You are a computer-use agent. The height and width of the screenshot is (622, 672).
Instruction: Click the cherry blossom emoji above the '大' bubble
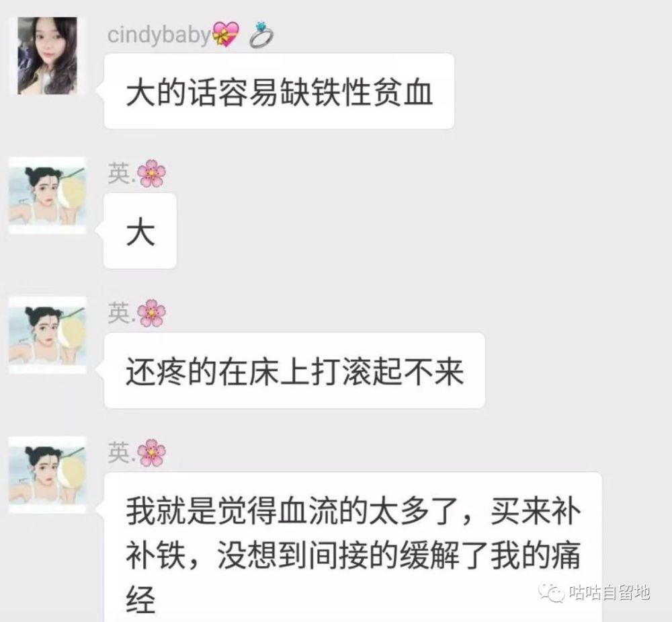(x=151, y=173)
